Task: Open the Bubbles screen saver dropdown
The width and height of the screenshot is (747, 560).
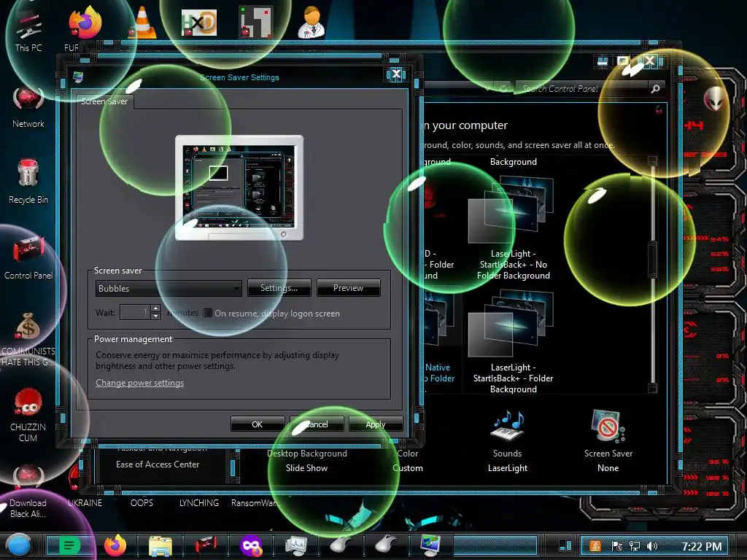Action: tap(169, 288)
